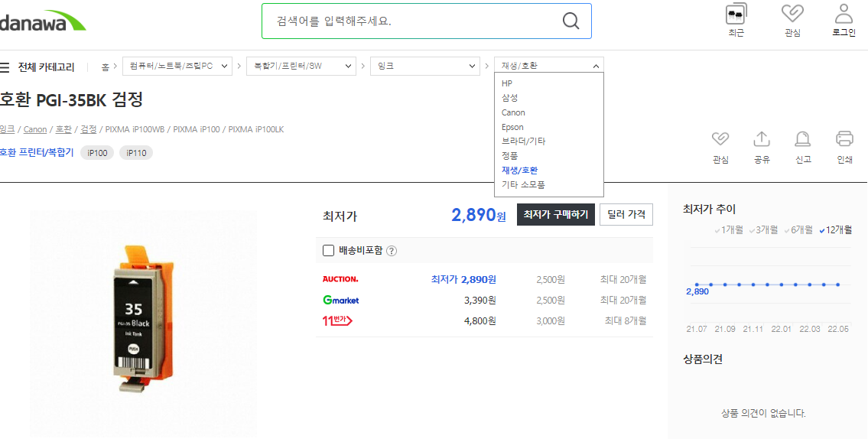Open Auction 최저가 2,890원 price link
The image size is (868, 439).
click(464, 280)
